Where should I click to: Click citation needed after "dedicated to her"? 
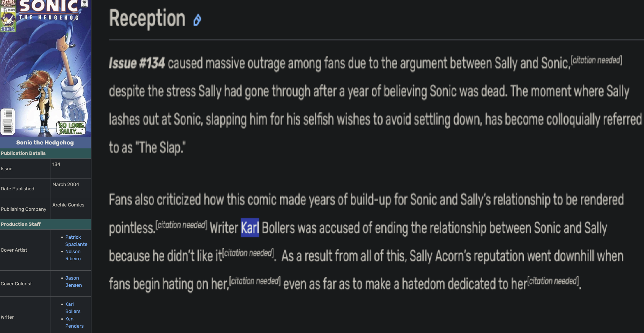tap(553, 281)
